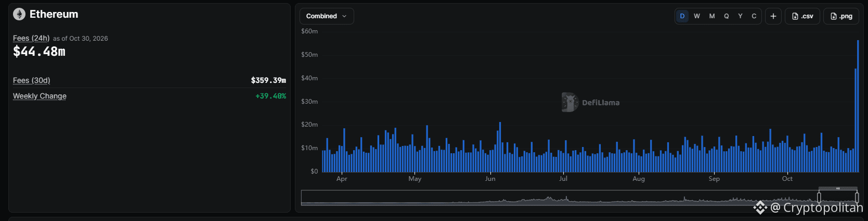The image size is (868, 221).
Task: Select the Cumulative (C) option
Action: tap(754, 16)
